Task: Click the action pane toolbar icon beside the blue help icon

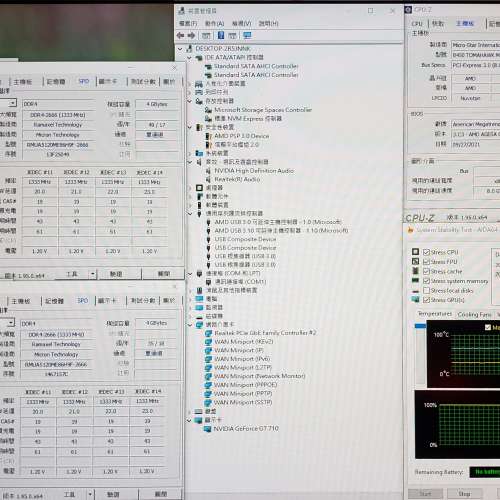Action: pyautogui.click(x=233, y=35)
